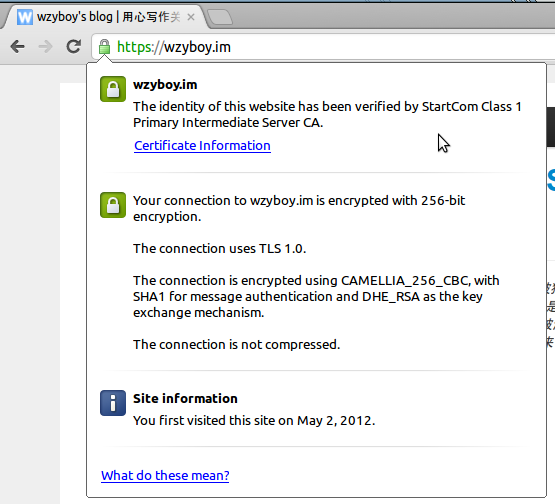The height and width of the screenshot is (504, 555).
Task: Open a new tab with blank tab button
Action: [219, 17]
